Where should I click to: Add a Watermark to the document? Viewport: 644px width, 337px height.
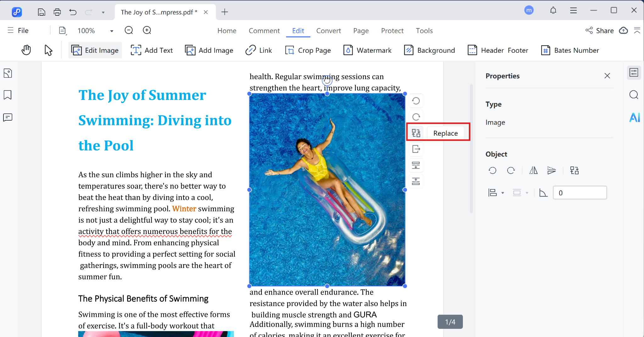[367, 50]
